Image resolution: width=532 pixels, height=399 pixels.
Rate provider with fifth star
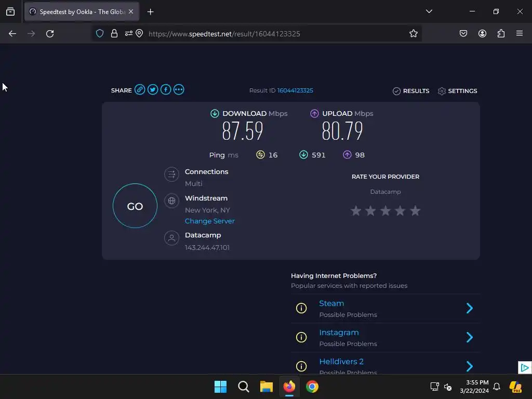[x=415, y=211]
